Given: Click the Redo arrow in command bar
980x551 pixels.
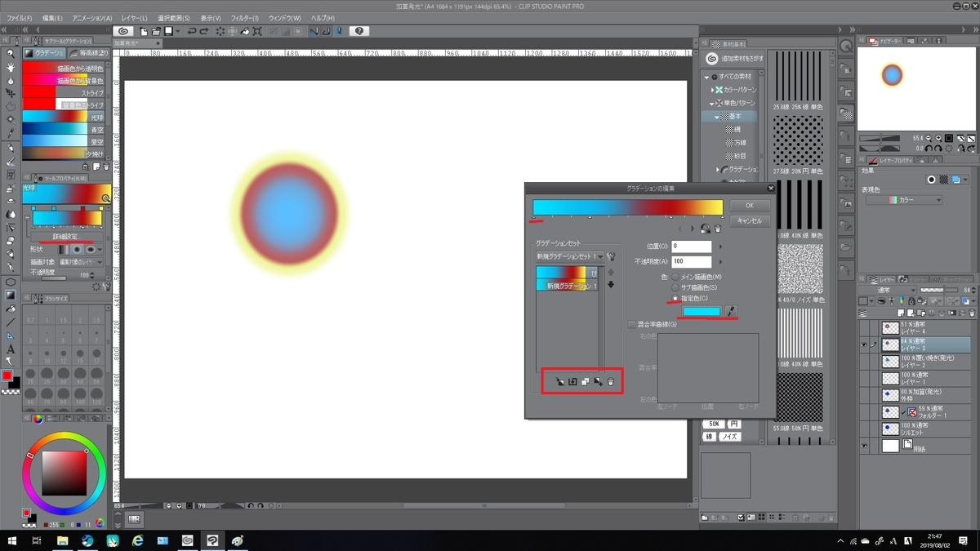Looking at the screenshot, I should tap(204, 31).
